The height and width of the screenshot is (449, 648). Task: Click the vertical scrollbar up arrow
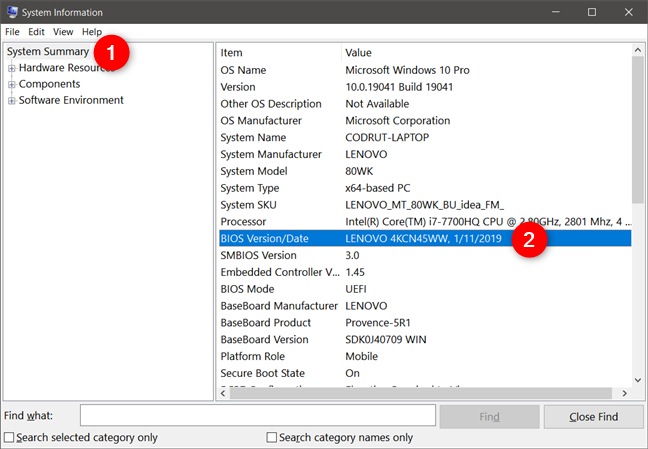click(x=638, y=50)
